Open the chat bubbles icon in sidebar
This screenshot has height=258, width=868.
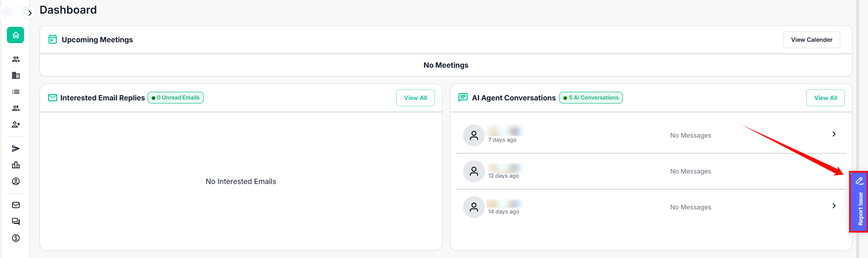click(16, 221)
